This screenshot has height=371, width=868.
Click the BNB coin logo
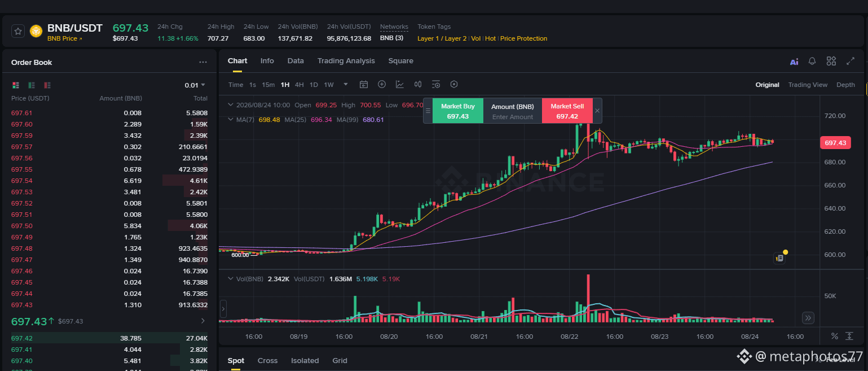coord(36,32)
